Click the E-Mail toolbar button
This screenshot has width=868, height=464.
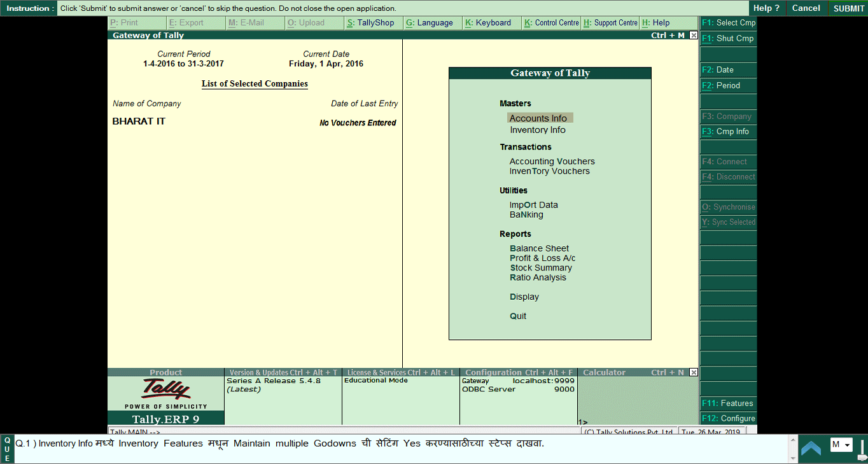[255, 23]
